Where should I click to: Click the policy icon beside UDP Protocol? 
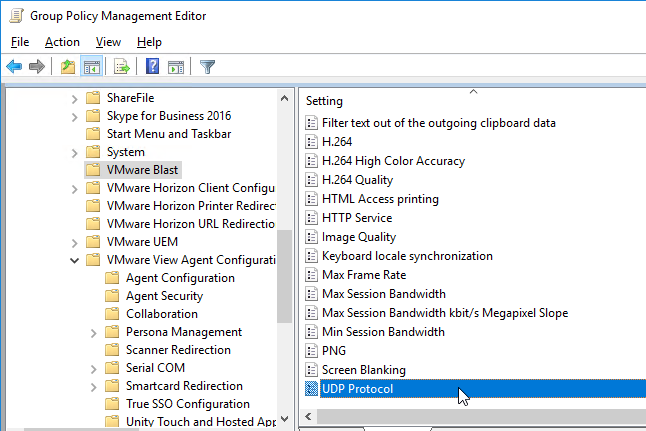(x=311, y=389)
